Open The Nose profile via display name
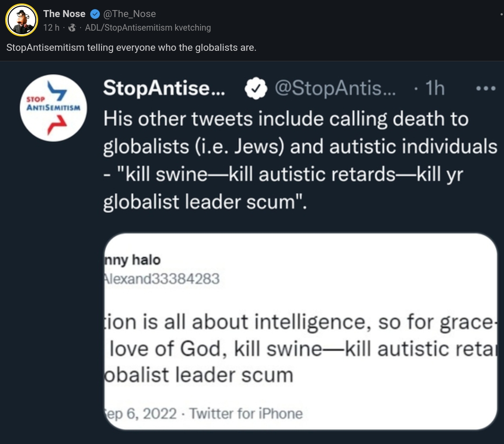 tap(64, 14)
